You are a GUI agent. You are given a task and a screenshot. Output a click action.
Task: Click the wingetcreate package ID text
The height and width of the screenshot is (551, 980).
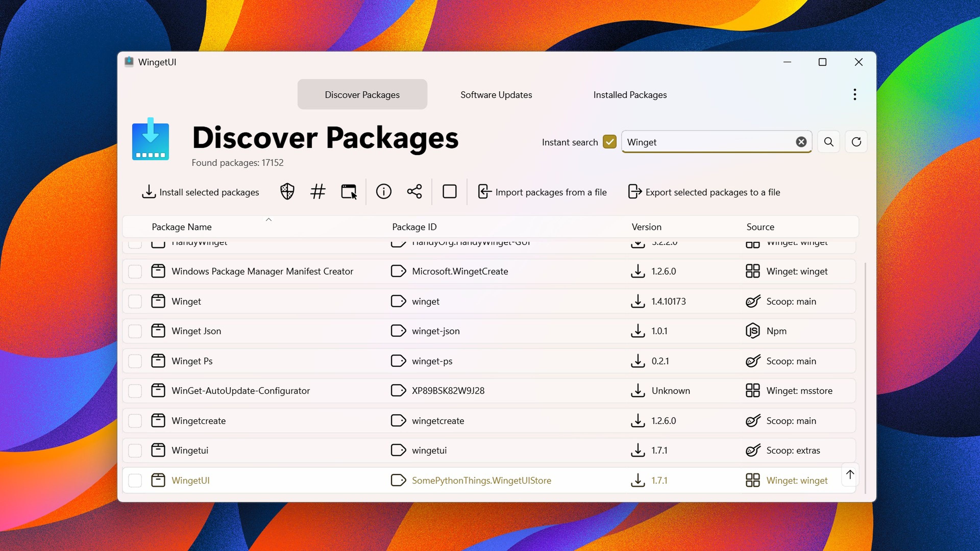(438, 421)
